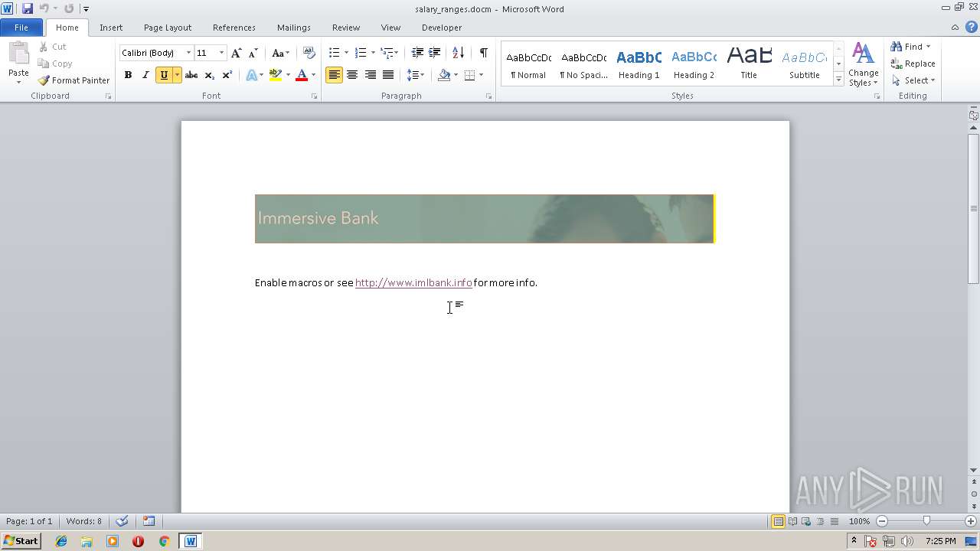980x551 pixels.
Task: Click the Sort A-Z icon
Action: pyautogui.click(x=458, y=53)
